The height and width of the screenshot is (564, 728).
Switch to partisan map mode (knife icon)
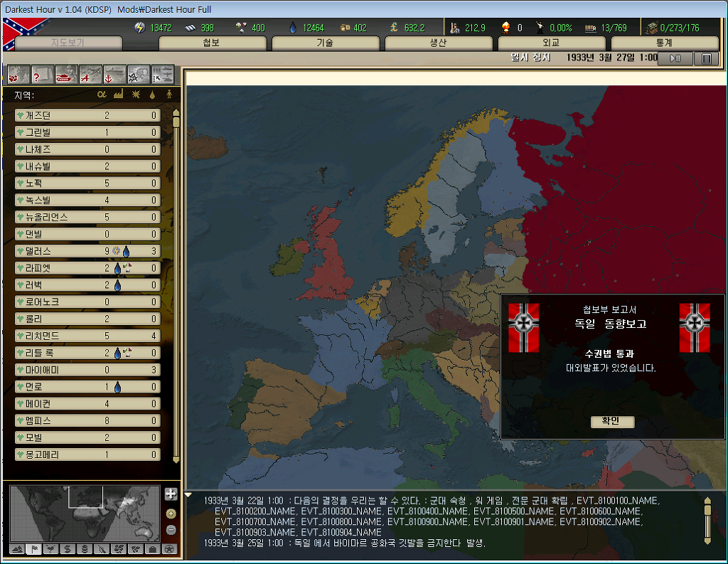pos(102,549)
